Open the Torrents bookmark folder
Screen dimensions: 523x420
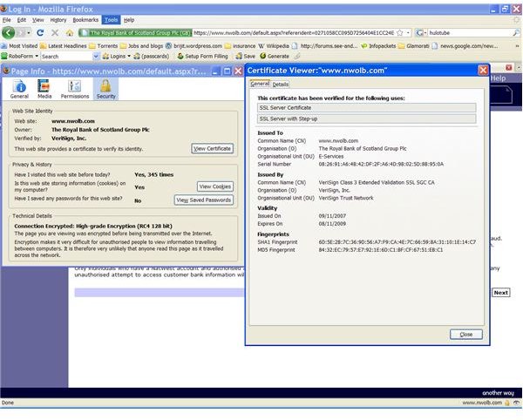[x=104, y=45]
